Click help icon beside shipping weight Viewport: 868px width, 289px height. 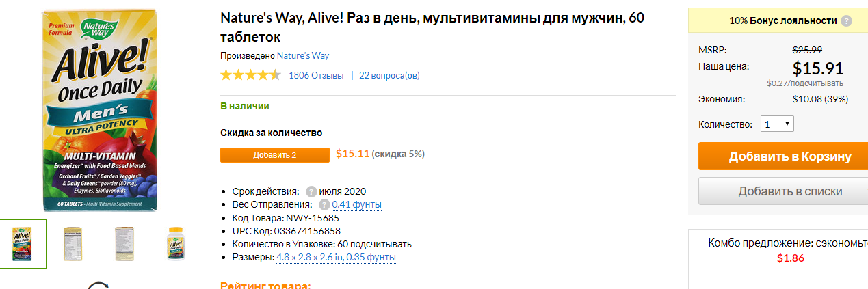click(324, 204)
